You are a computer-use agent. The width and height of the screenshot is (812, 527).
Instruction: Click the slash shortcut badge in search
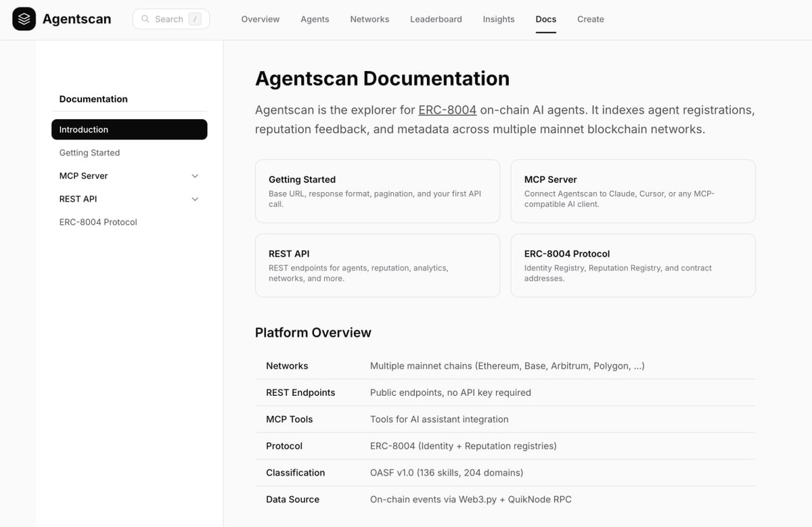[196, 19]
